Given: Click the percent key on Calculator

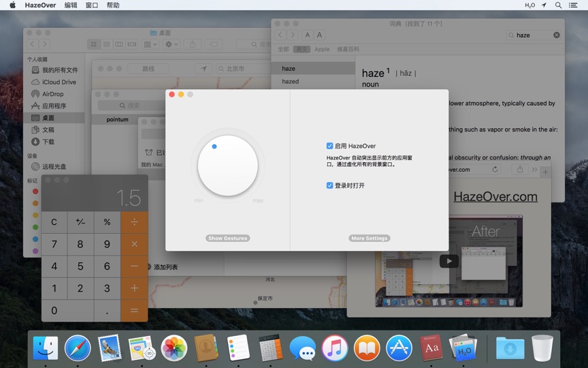Looking at the screenshot, I should 108,222.
